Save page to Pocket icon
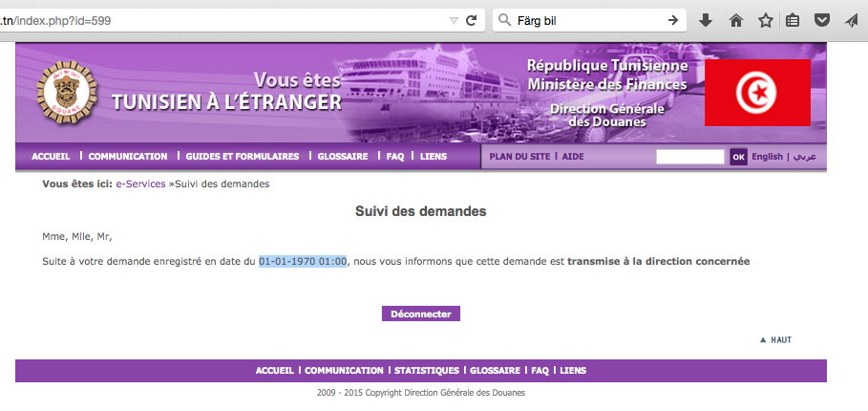The image size is (868, 411). (822, 21)
